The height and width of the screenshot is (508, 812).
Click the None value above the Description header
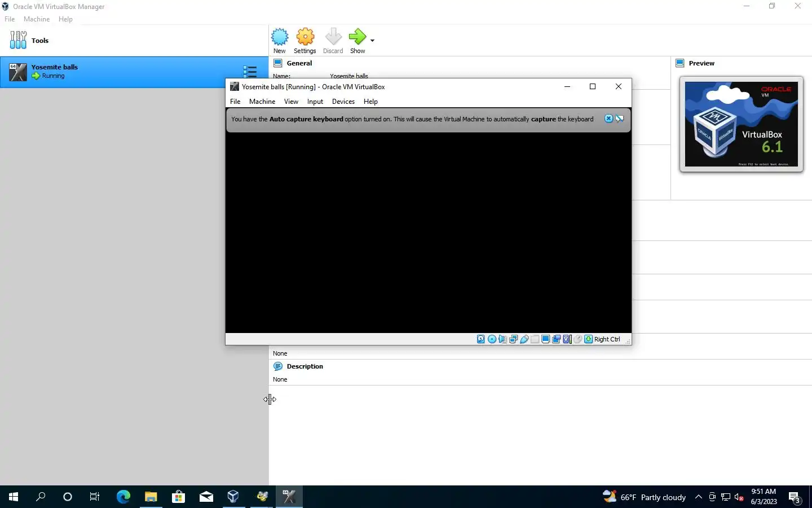pyautogui.click(x=280, y=353)
